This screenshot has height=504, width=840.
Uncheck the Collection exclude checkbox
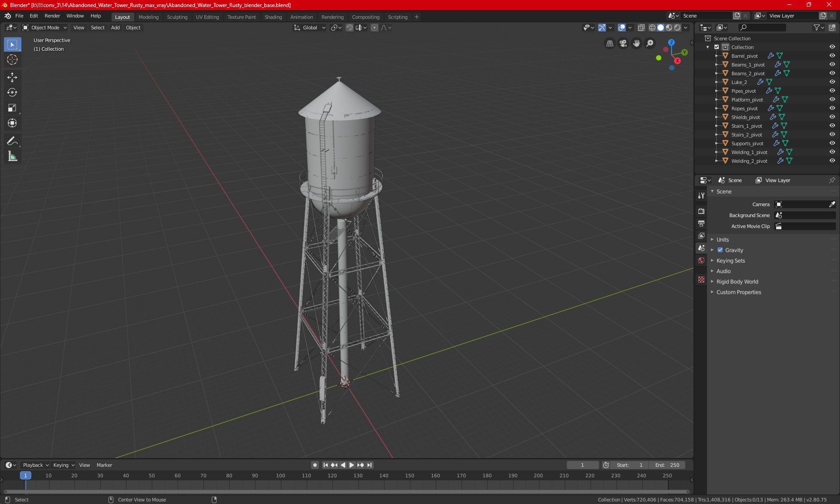[x=717, y=47]
